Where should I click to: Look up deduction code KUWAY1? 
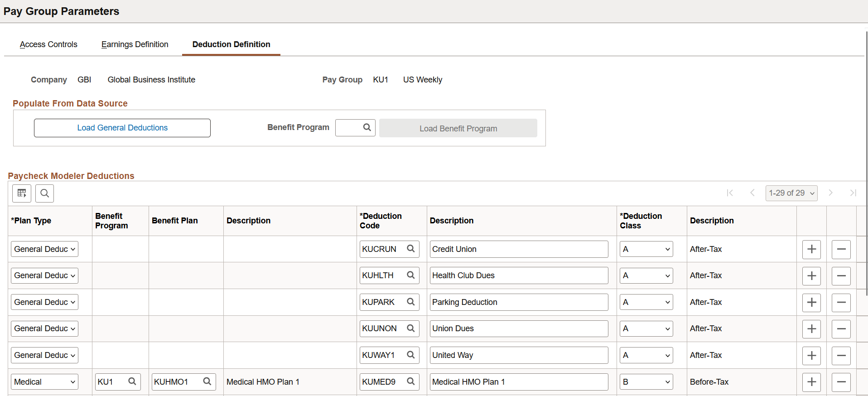(411, 355)
